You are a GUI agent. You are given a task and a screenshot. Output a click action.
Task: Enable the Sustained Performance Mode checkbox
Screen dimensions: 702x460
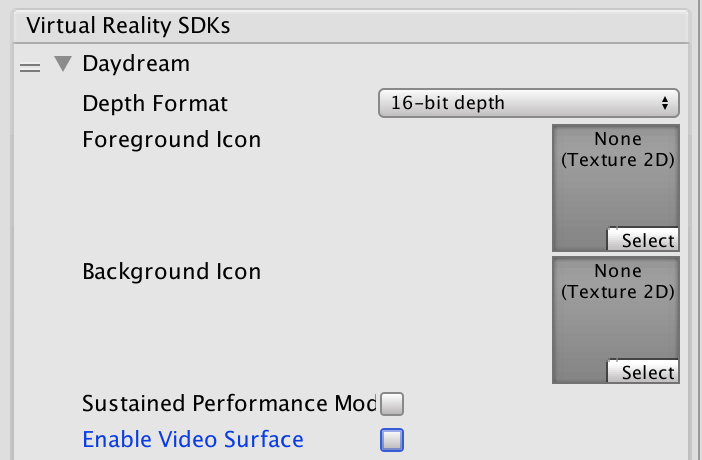point(392,405)
